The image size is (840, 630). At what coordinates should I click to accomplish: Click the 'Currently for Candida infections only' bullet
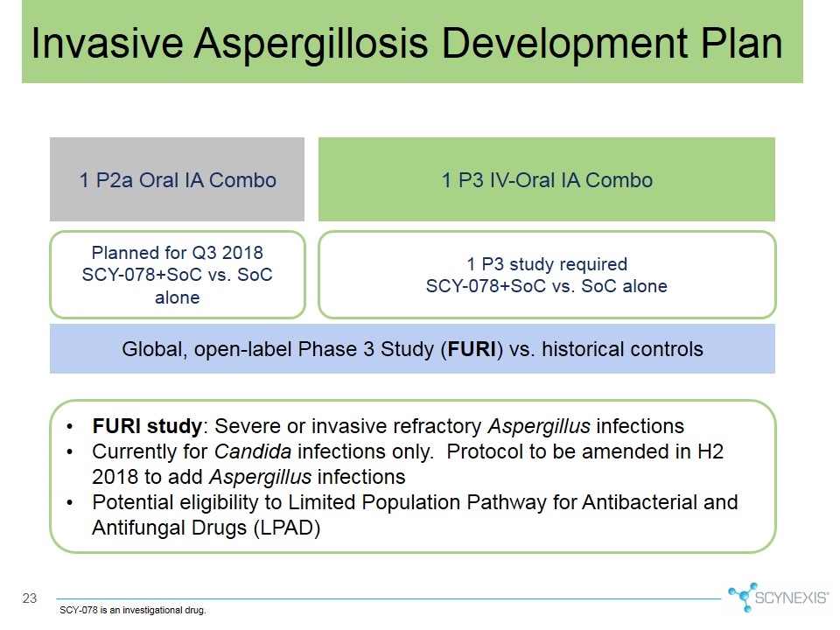click(x=407, y=464)
